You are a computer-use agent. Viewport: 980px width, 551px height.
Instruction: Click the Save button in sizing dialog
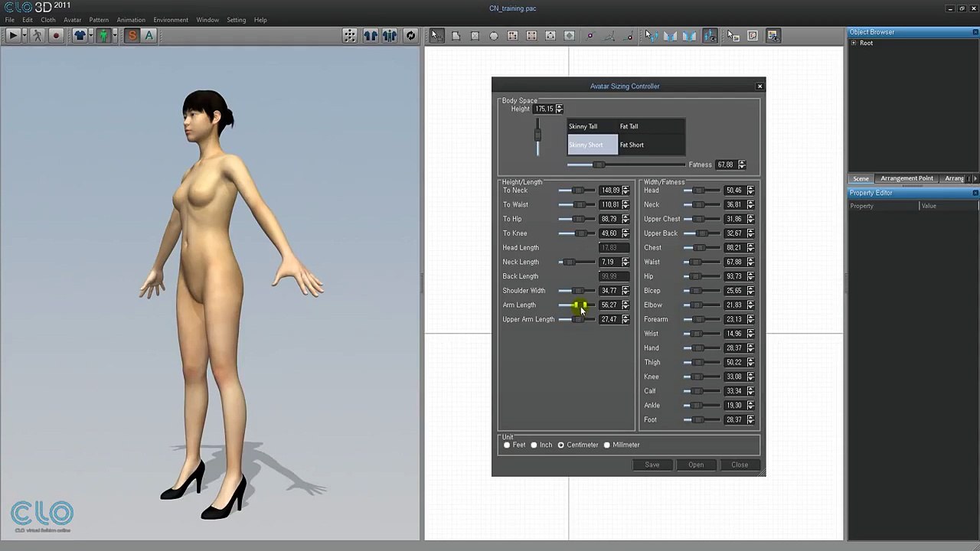tap(652, 465)
